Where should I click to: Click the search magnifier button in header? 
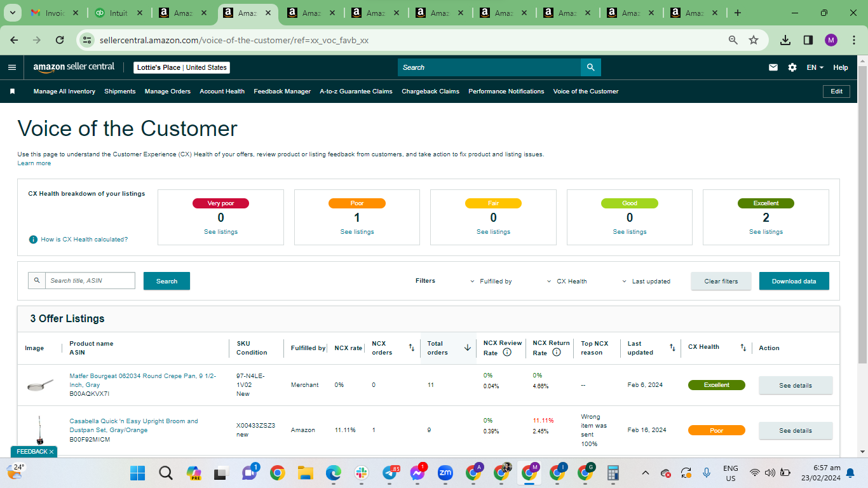[591, 67]
